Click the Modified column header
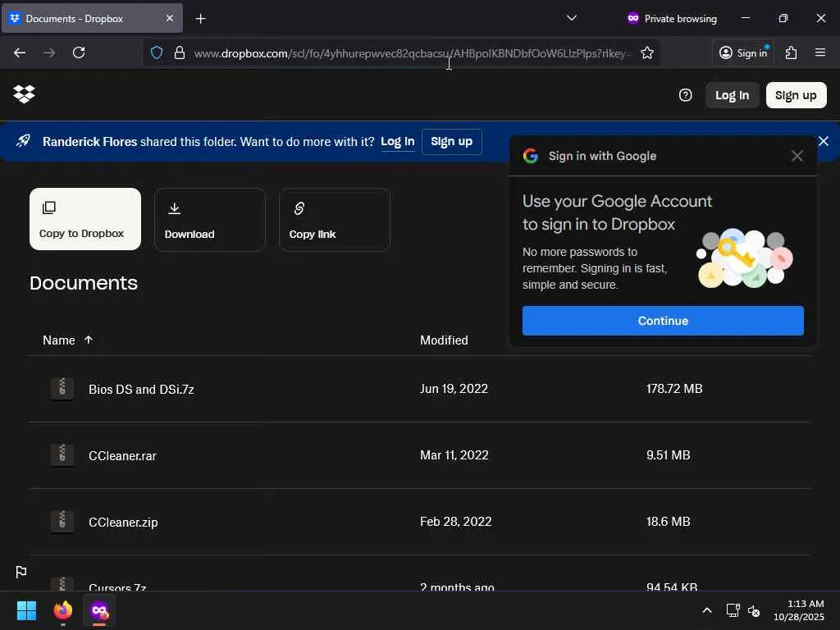 pyautogui.click(x=444, y=340)
